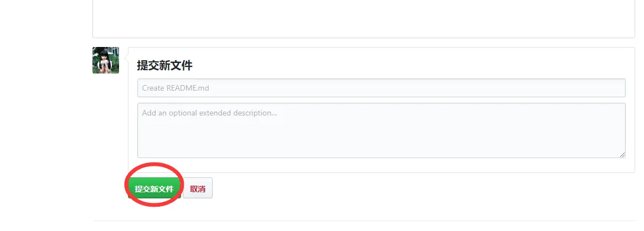Submit the new file with the green button

coord(154,189)
